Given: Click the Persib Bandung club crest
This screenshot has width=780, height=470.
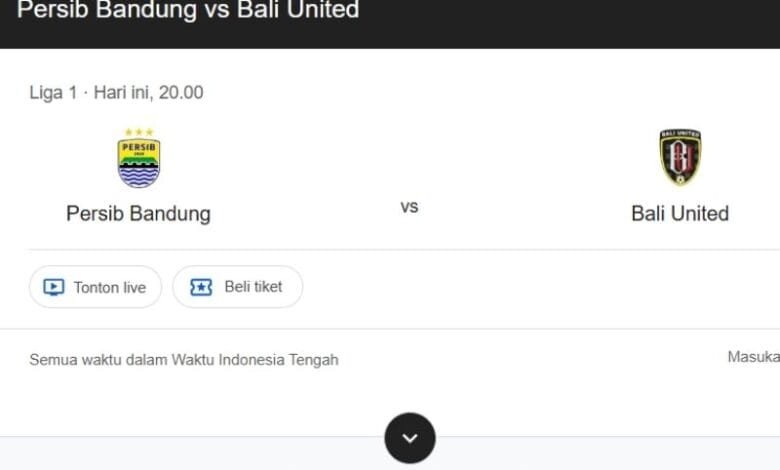Looking at the screenshot, I should tap(138, 163).
